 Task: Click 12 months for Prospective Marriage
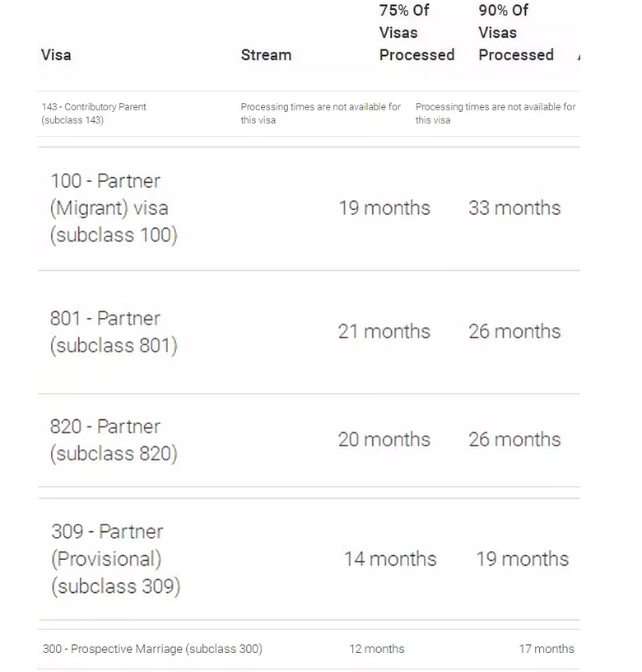tap(377, 649)
